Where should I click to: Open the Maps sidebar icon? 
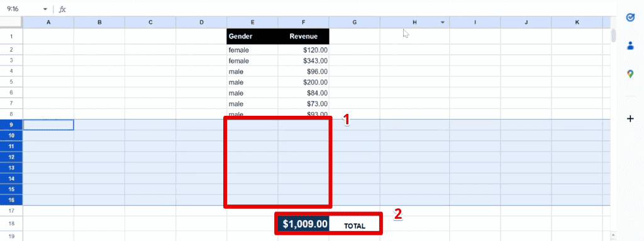[630, 74]
